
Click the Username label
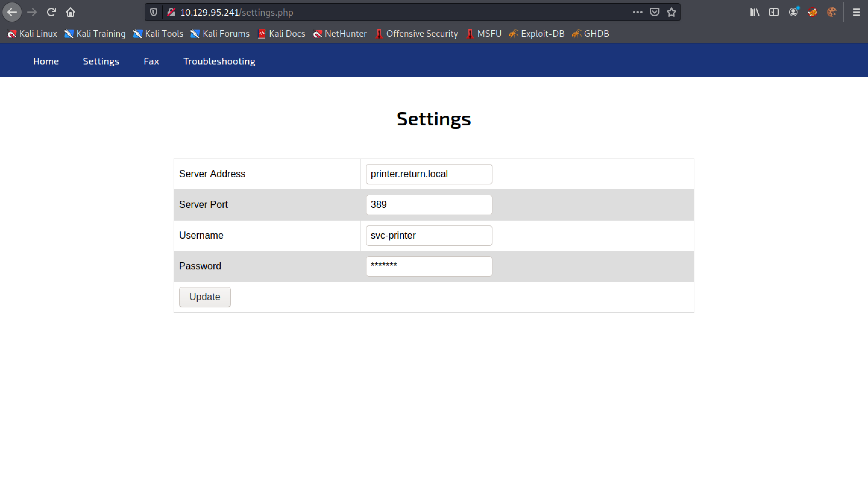coord(201,235)
